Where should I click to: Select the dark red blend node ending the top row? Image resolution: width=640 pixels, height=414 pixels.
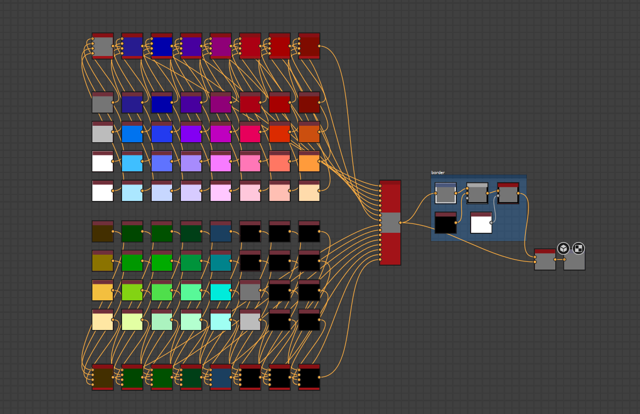[x=309, y=46]
